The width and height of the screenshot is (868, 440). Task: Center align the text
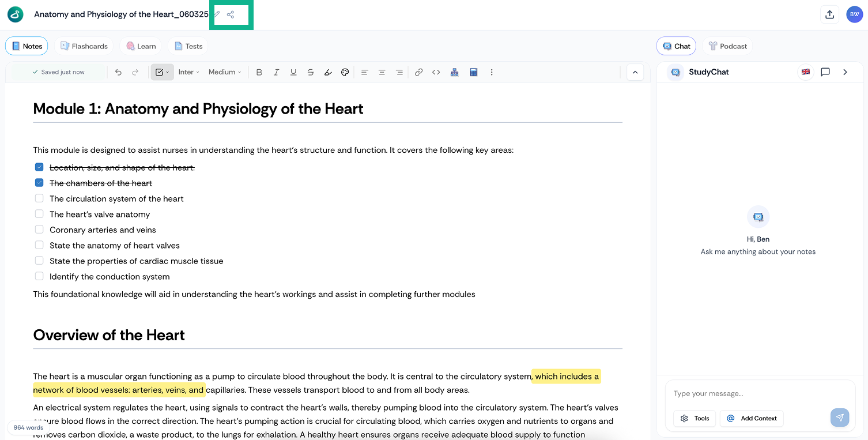(x=382, y=72)
